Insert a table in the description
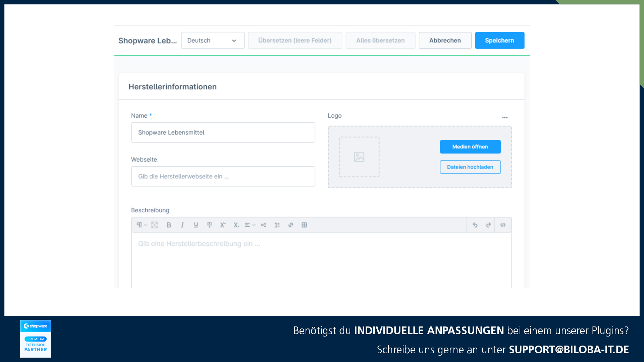644x362 pixels. pos(304,225)
